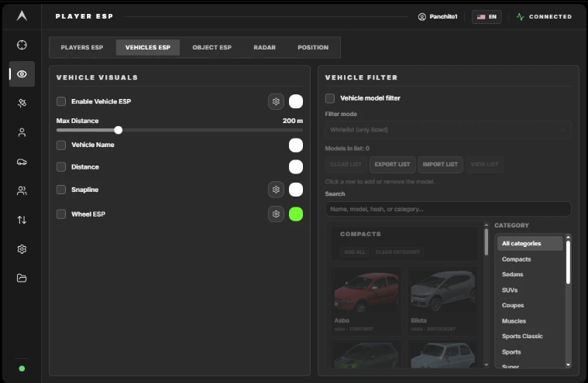Click Clear Category in Compacts
Image resolution: width=588 pixels, height=383 pixels.
click(398, 252)
